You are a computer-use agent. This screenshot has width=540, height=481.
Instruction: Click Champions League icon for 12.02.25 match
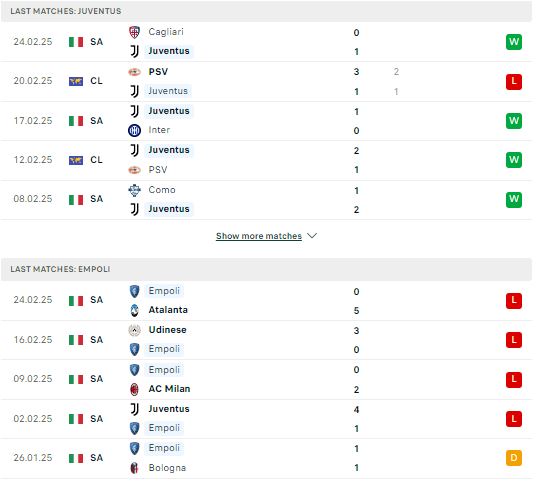76,160
